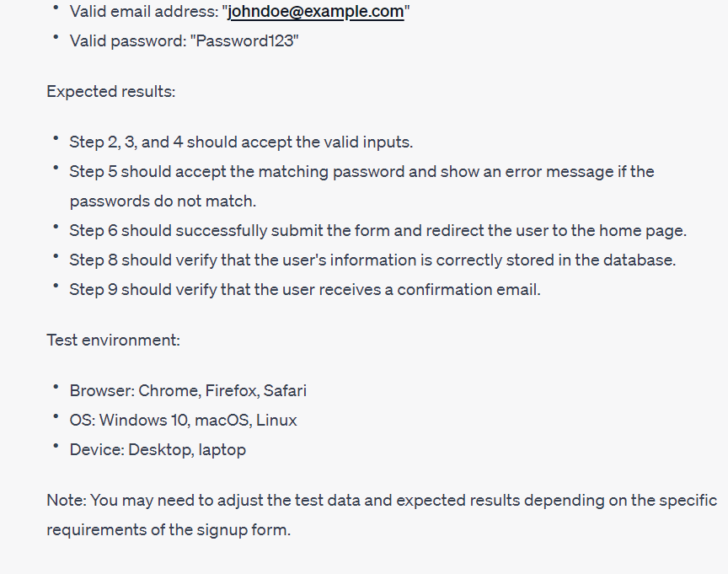728x574 pixels.
Task: Click the 'Step 5 should accept' bullet line
Action: (x=361, y=172)
